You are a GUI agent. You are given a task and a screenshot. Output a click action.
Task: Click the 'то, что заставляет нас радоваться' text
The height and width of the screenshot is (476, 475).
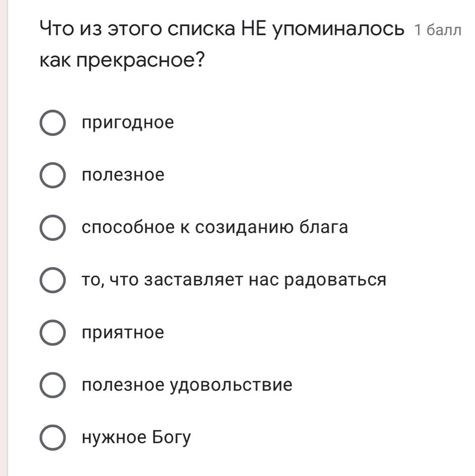point(234,280)
